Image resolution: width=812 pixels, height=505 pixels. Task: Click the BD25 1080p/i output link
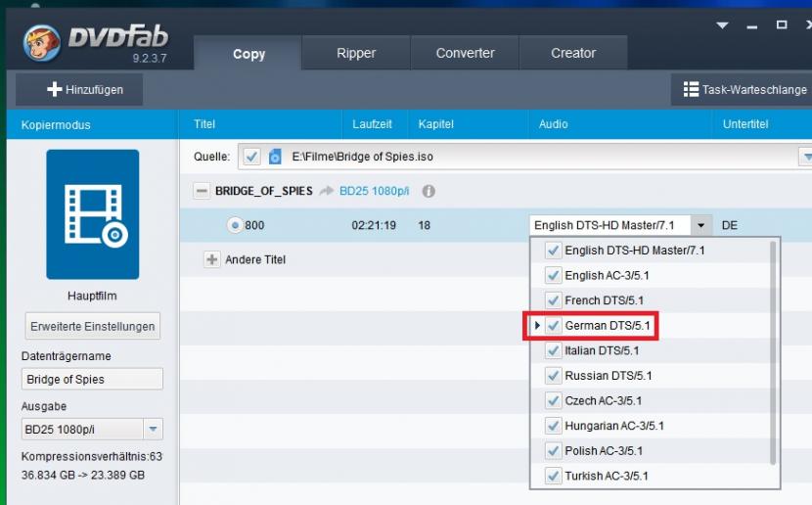(x=374, y=191)
